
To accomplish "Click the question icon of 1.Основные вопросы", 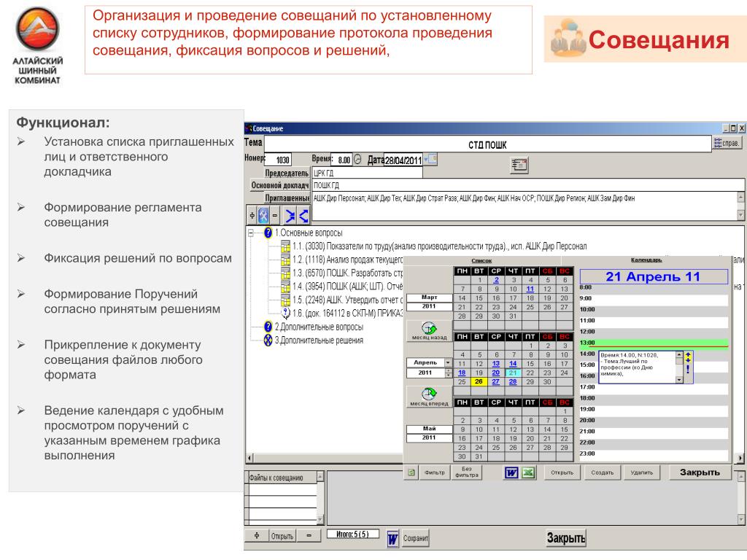I will point(268,233).
